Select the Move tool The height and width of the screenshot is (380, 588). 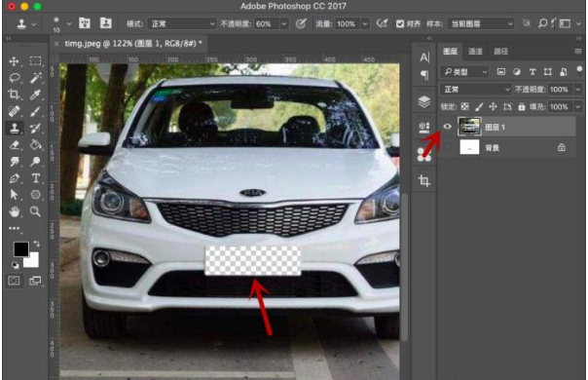15,61
